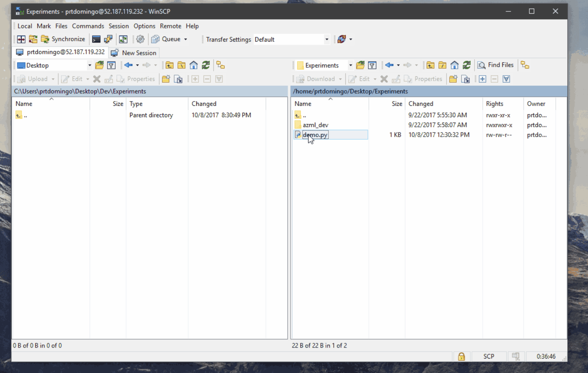588x373 pixels.
Task: Go to remote parent directory icon
Action: pyautogui.click(x=430, y=65)
